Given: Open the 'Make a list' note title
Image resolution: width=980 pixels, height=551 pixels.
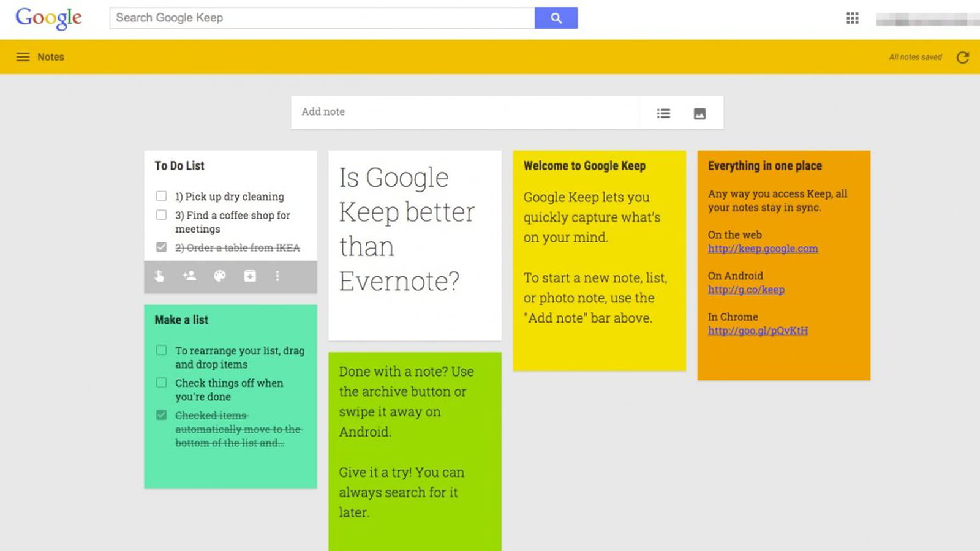Looking at the screenshot, I should pyautogui.click(x=181, y=320).
